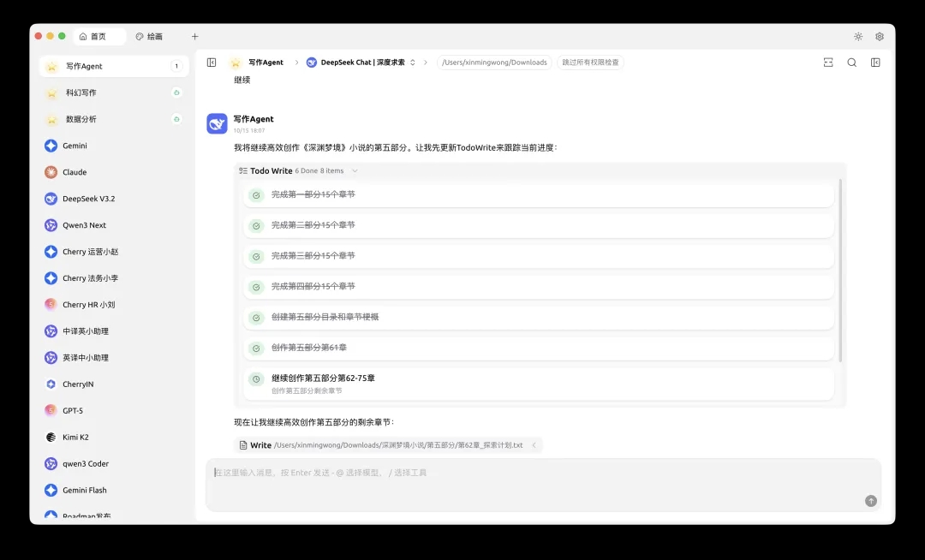Click check circle of 完成第三部分15个章节
Image resolution: width=925 pixels, height=560 pixels.
tap(256, 256)
